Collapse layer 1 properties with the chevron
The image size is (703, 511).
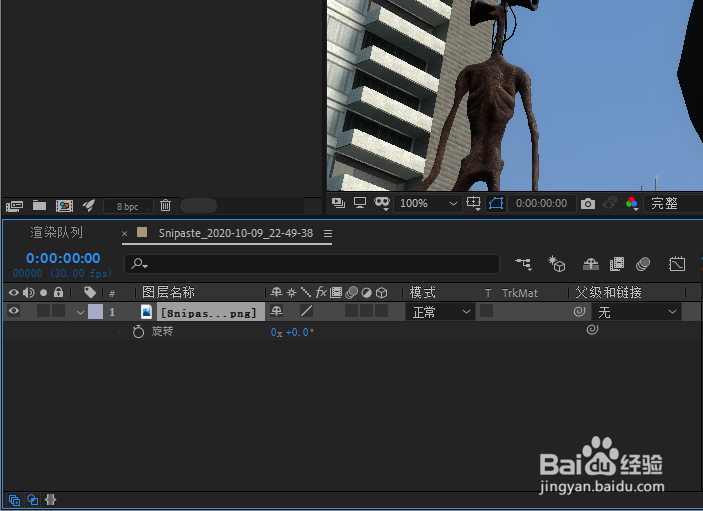point(80,312)
